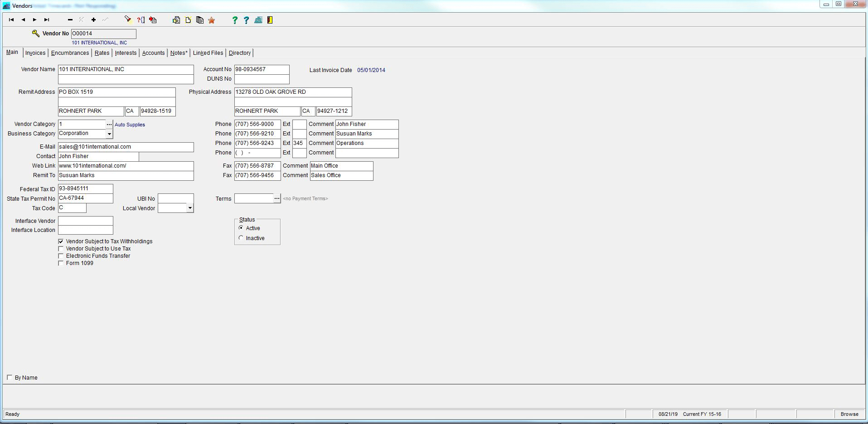Click the Contact field with John Fisher
The height and width of the screenshot is (424, 868).
point(98,156)
